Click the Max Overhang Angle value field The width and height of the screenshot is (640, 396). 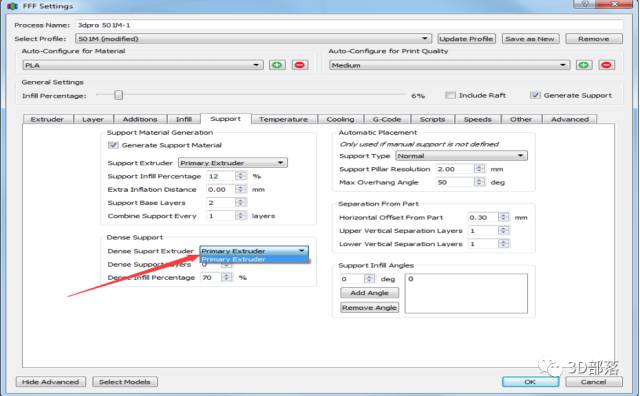[x=455, y=182]
